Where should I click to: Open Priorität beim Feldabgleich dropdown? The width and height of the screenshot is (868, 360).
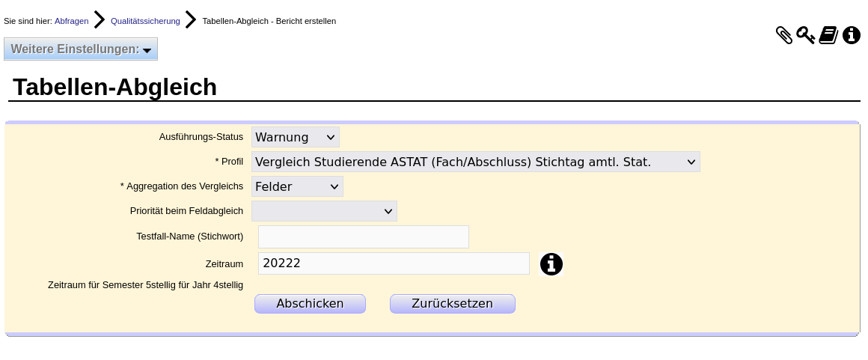click(x=324, y=211)
